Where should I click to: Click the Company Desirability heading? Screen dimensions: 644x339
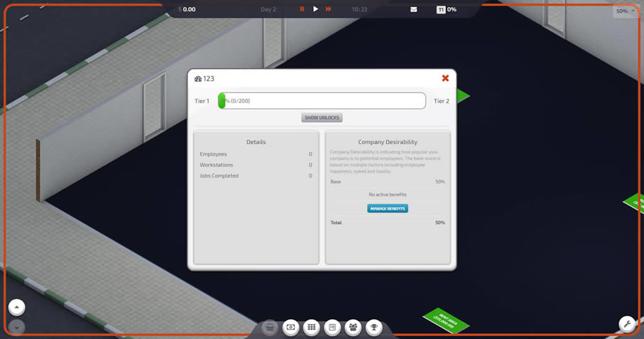[x=387, y=141]
